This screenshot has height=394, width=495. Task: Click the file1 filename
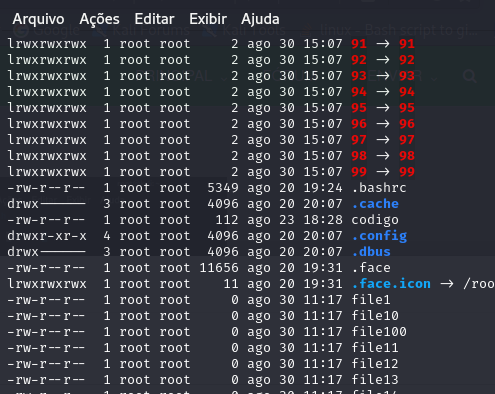(x=371, y=300)
